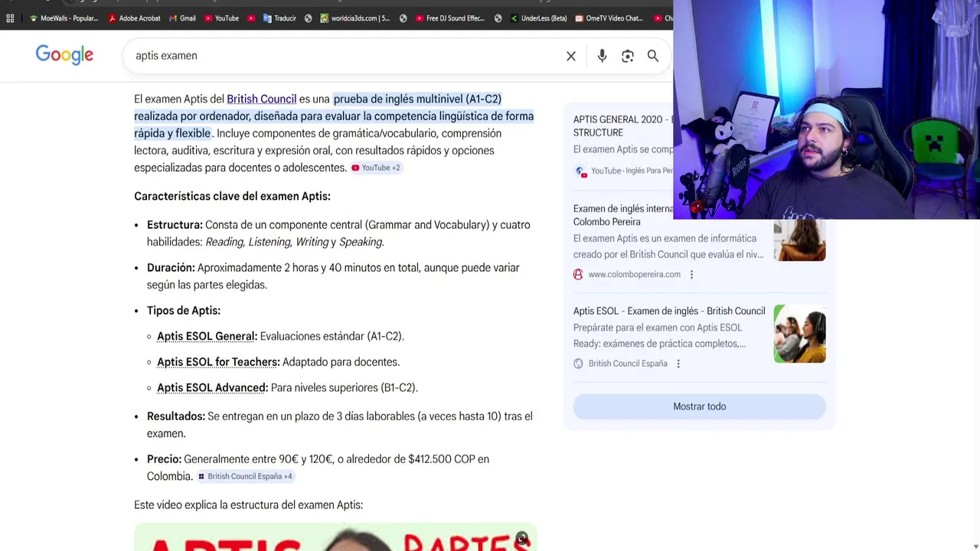Screen dimensions: 980x551
Task: Open the Colombo Pereira source card title
Action: (623, 215)
